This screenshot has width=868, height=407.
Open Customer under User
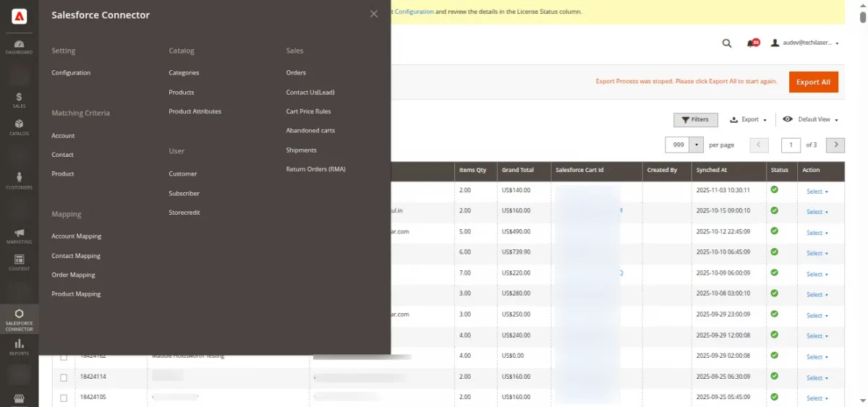coord(183,174)
